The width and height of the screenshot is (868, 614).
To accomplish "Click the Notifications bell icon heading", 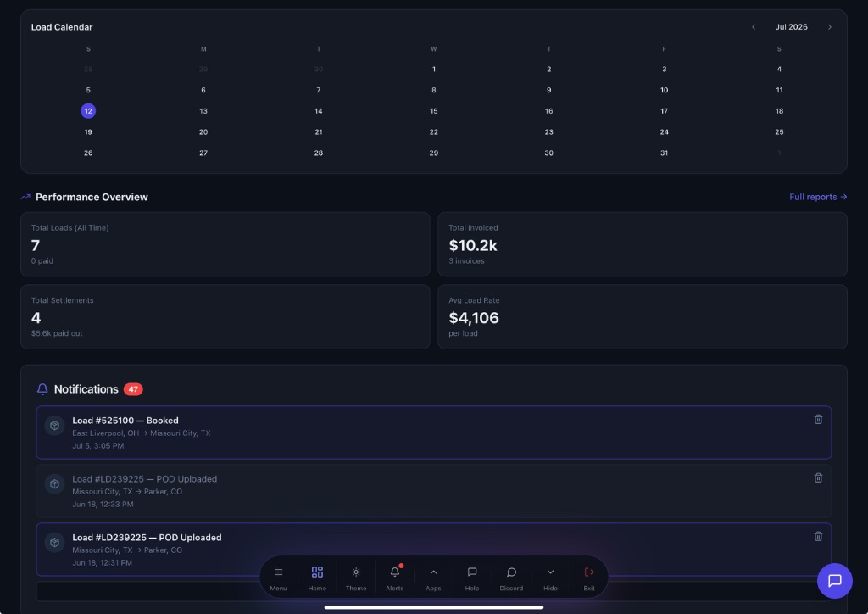I will point(42,389).
